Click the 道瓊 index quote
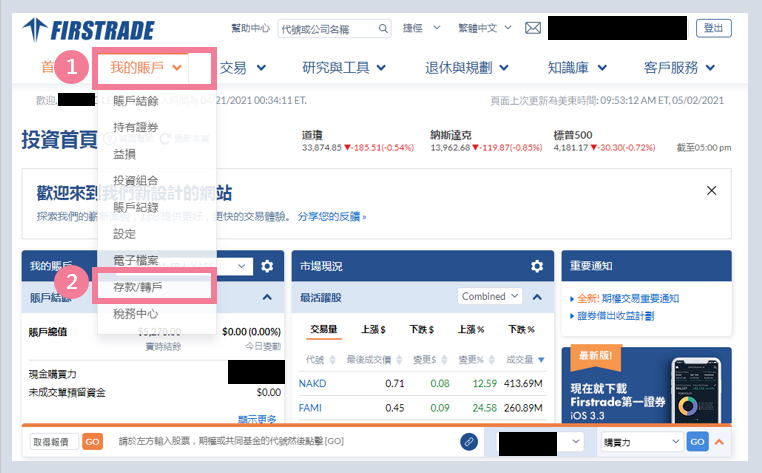The width and height of the screenshot is (762, 473). point(358,141)
